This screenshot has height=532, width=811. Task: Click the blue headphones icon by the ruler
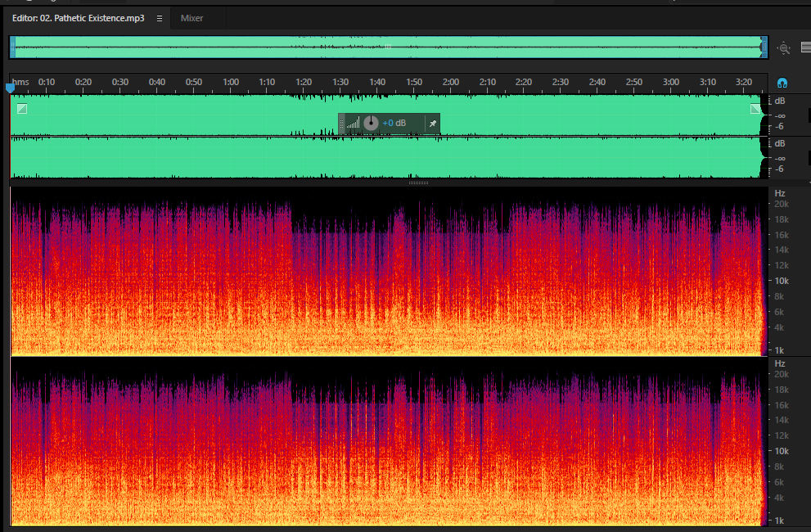(x=782, y=83)
